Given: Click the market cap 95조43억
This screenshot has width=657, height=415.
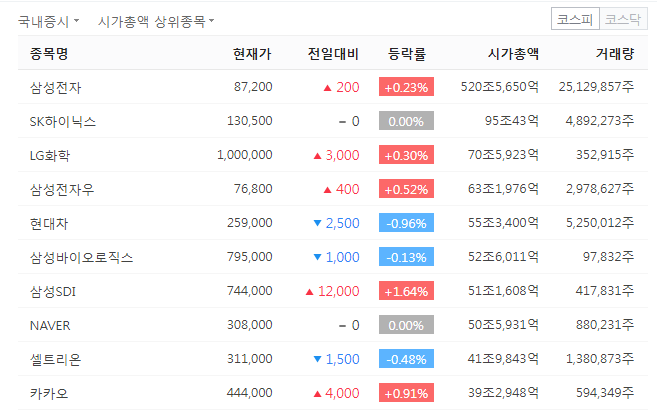Looking at the screenshot, I should 512,121.
